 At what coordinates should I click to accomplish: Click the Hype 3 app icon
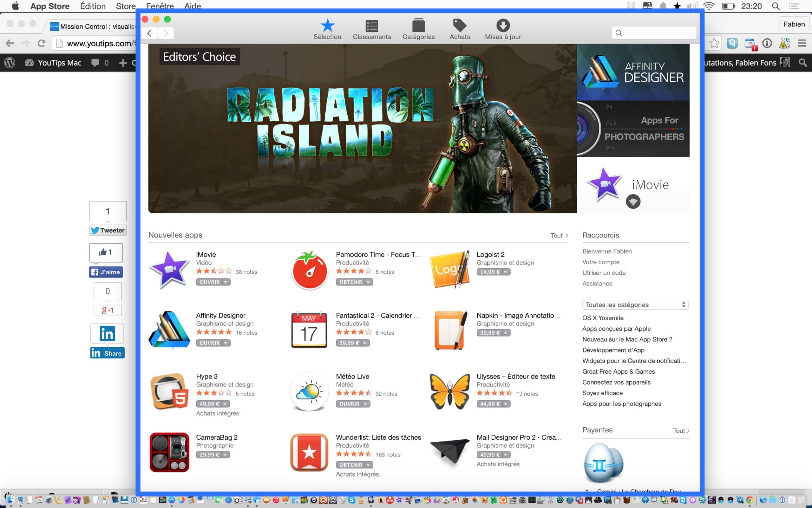coord(169,391)
